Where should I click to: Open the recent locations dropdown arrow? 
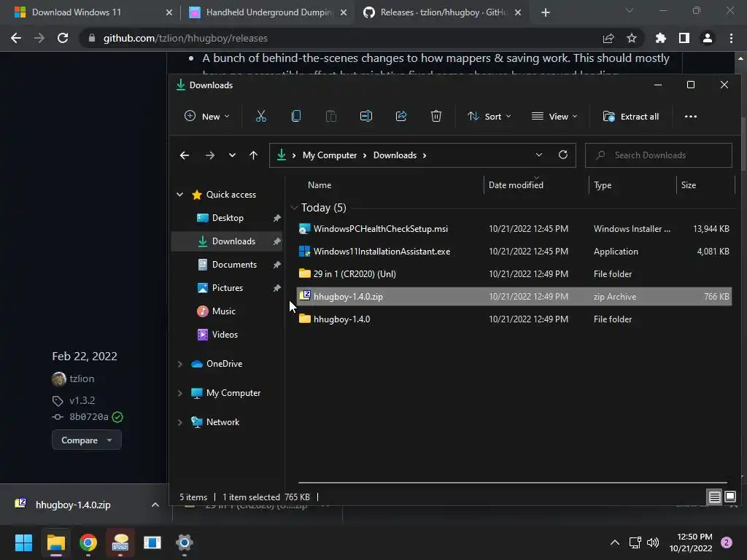click(232, 155)
